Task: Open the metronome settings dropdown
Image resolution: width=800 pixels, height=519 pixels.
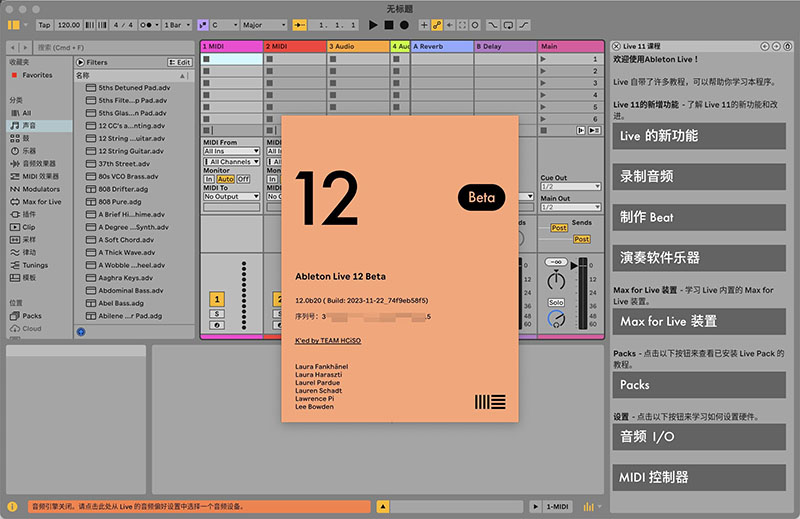Action: click(157, 25)
